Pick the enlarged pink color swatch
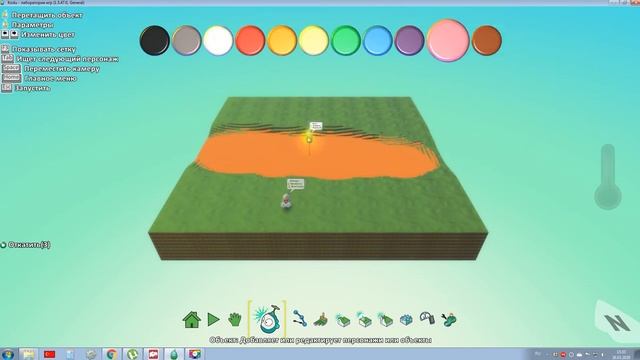Viewport: 640px width, 360px height. [x=448, y=40]
